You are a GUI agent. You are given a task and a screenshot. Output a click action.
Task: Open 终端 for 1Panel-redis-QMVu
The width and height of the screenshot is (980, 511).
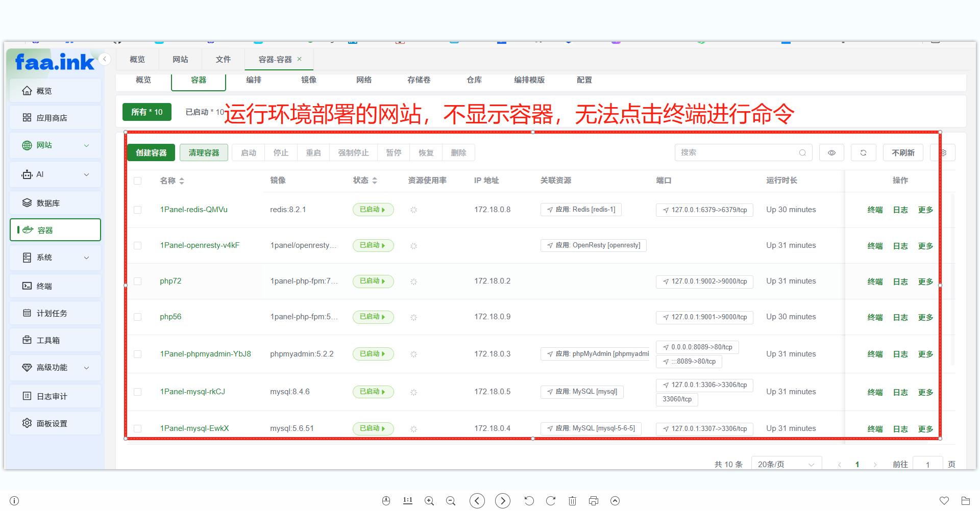pyautogui.click(x=875, y=210)
